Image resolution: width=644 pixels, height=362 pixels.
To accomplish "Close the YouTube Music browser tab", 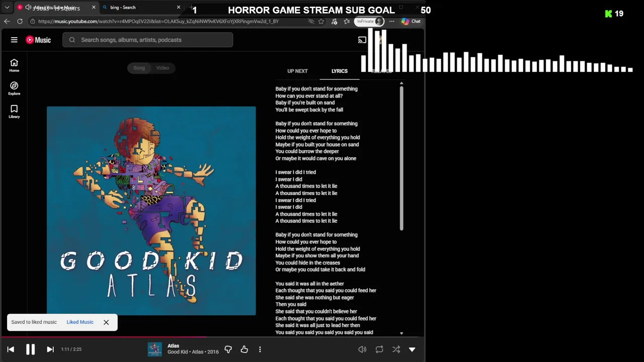I will [94, 8].
